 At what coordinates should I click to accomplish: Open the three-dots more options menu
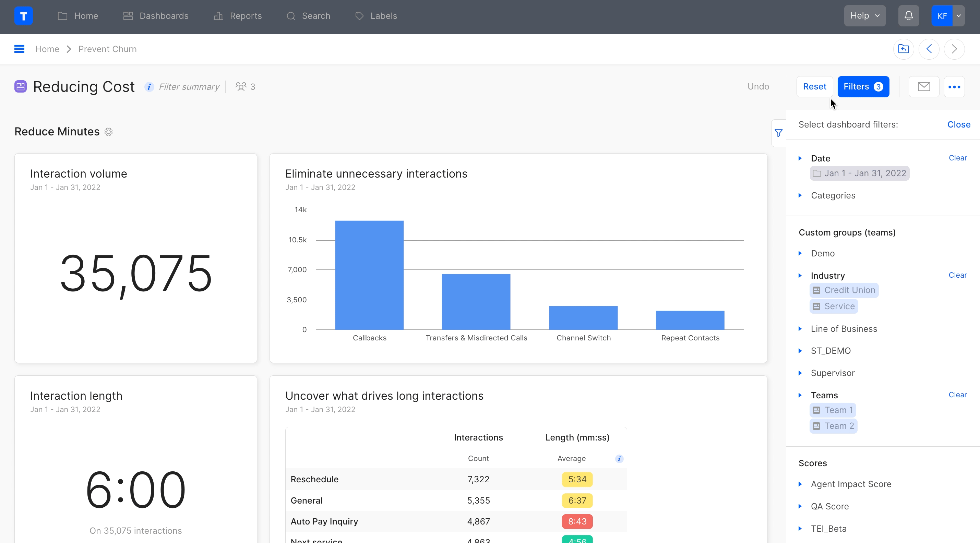coord(954,87)
